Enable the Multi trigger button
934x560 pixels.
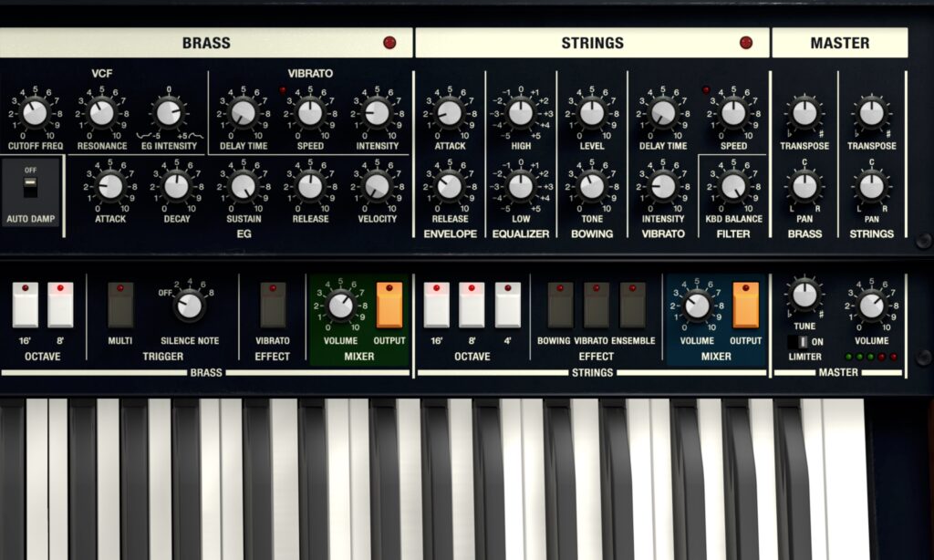120,305
